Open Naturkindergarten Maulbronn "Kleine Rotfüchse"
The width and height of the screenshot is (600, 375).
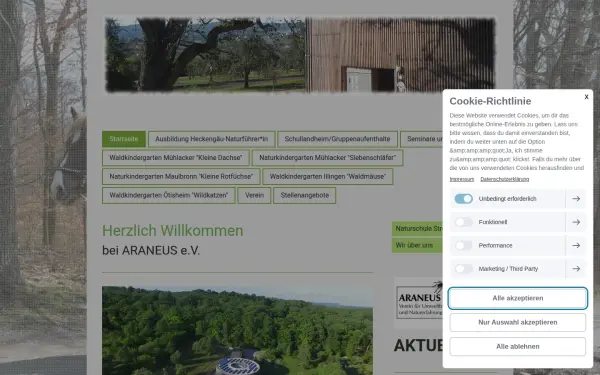181,176
